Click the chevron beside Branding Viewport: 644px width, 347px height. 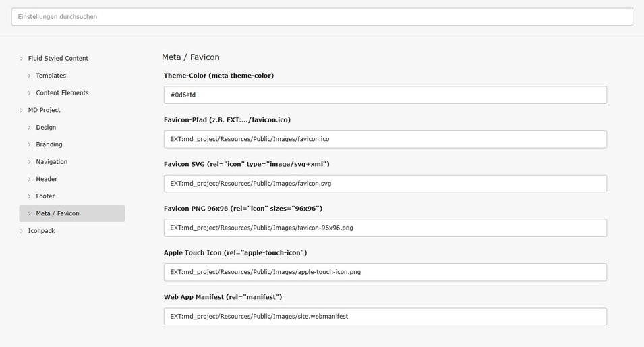pos(29,144)
